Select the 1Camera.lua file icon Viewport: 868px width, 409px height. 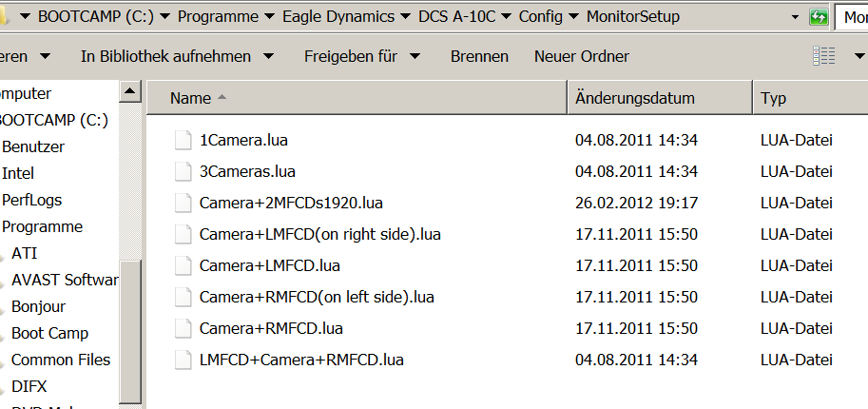click(183, 140)
